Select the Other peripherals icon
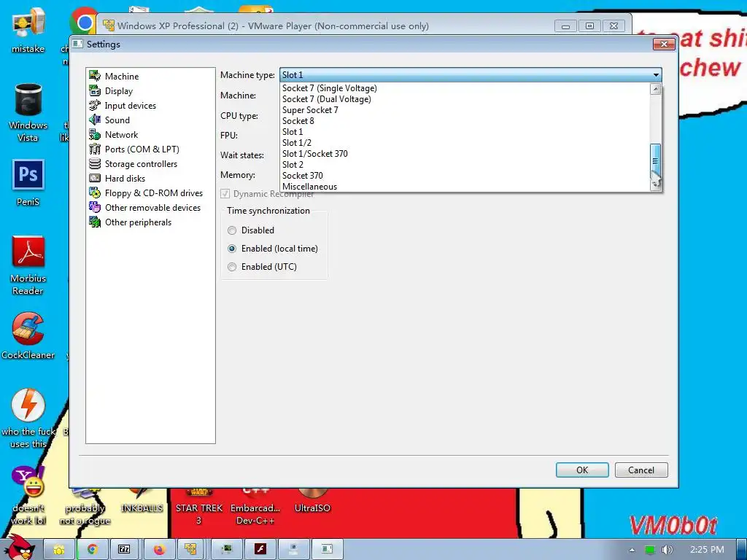Viewport: 747px width, 560px height. tap(95, 222)
